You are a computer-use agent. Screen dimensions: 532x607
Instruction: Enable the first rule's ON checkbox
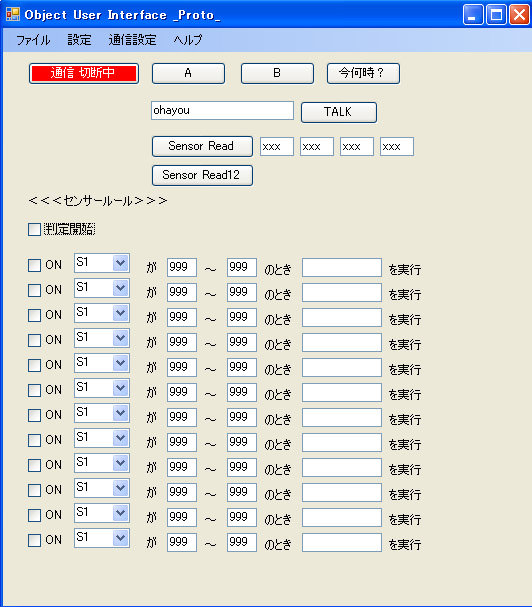coord(34,265)
